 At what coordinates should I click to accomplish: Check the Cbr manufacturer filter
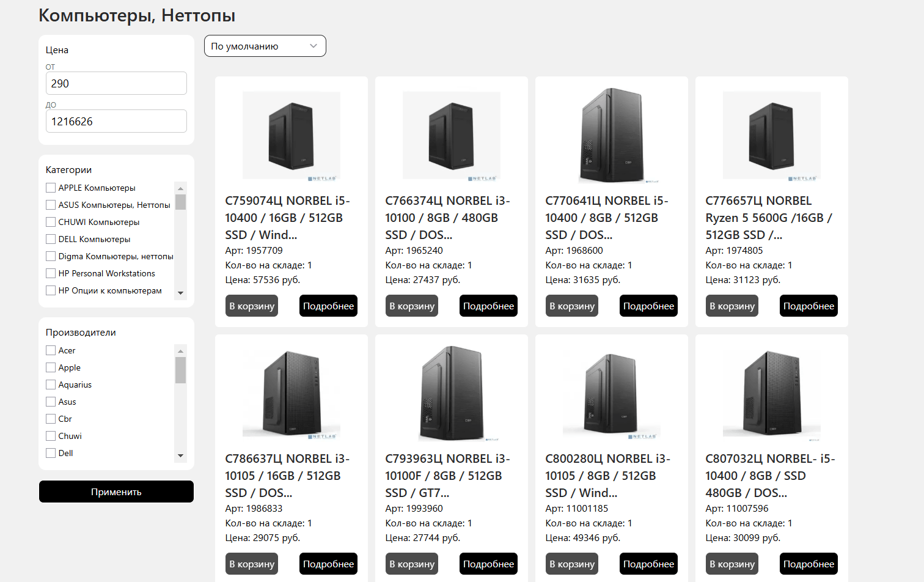tap(51, 419)
